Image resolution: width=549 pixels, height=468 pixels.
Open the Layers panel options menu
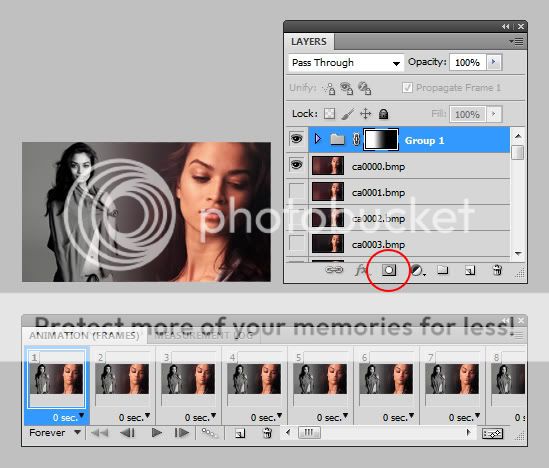[516, 42]
